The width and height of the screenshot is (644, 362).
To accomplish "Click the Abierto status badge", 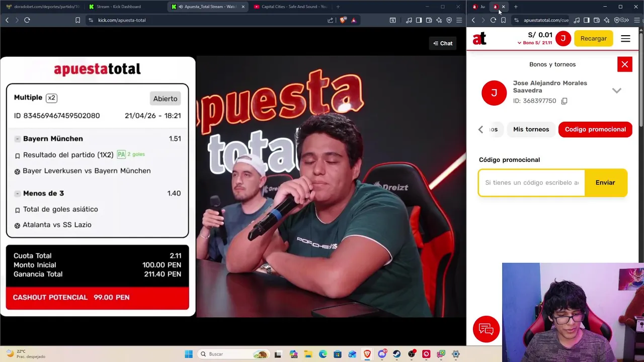I will point(165,99).
